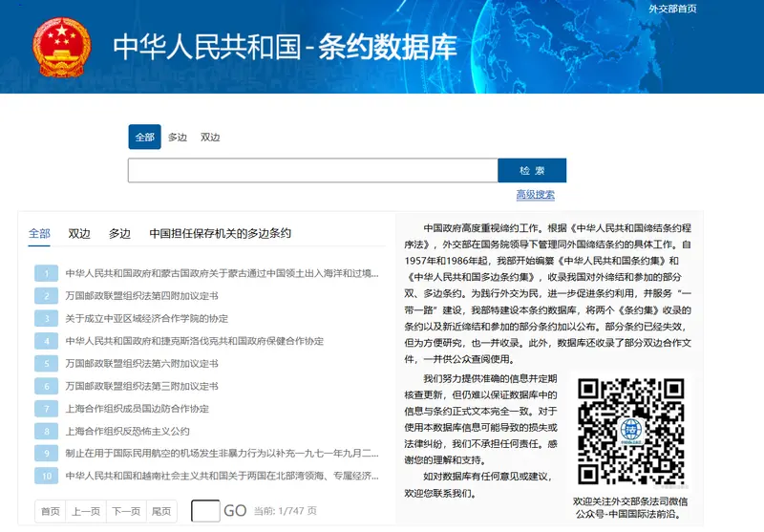This screenshot has width=764, height=532.
Task: Click the number 3 list badge
Action: (x=46, y=319)
